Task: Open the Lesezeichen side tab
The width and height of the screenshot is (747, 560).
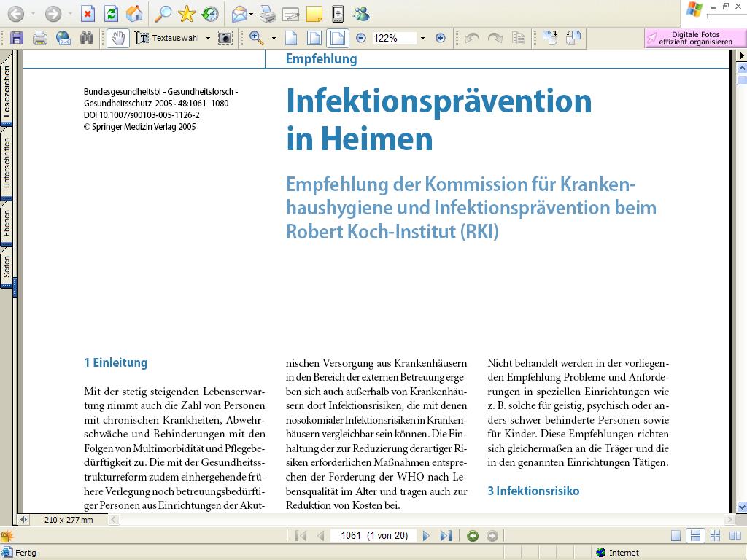Action: [x=7, y=91]
